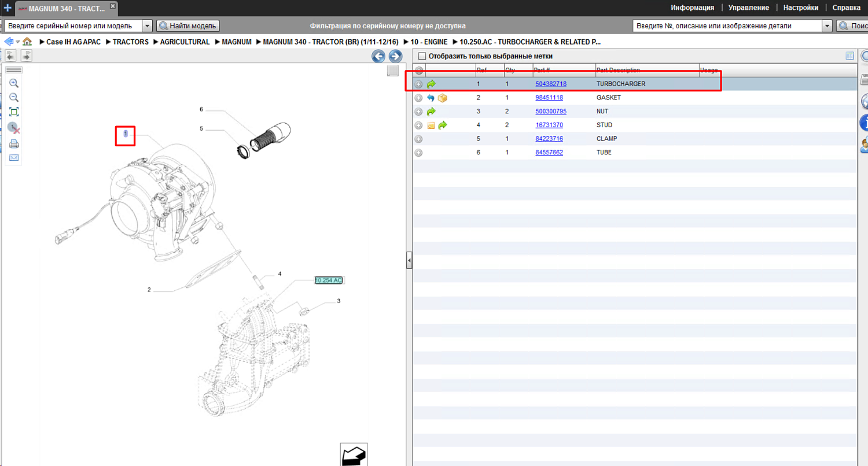Click the left-pointing panel arrow above the diagram

click(x=10, y=56)
